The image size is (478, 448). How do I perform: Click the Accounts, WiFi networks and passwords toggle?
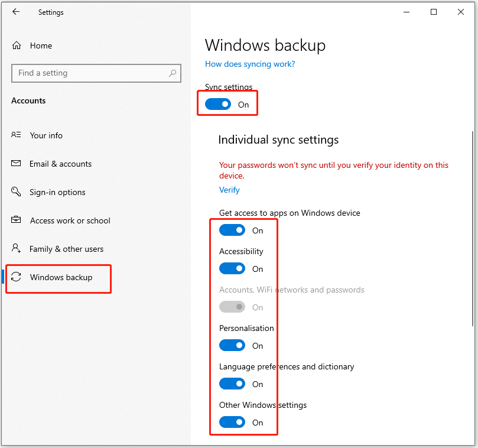[232, 307]
